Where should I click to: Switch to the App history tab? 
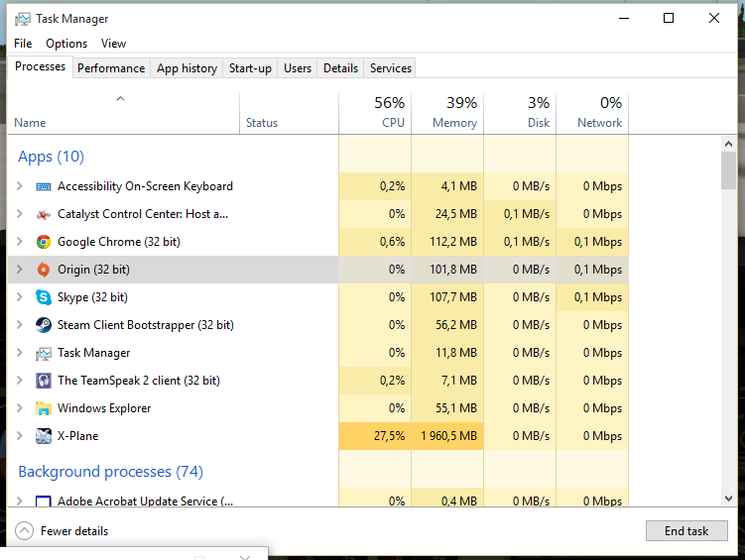[186, 68]
